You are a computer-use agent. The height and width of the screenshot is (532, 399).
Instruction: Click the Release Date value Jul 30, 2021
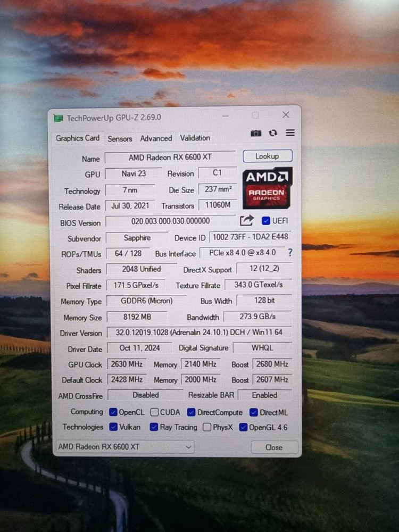tap(130, 205)
